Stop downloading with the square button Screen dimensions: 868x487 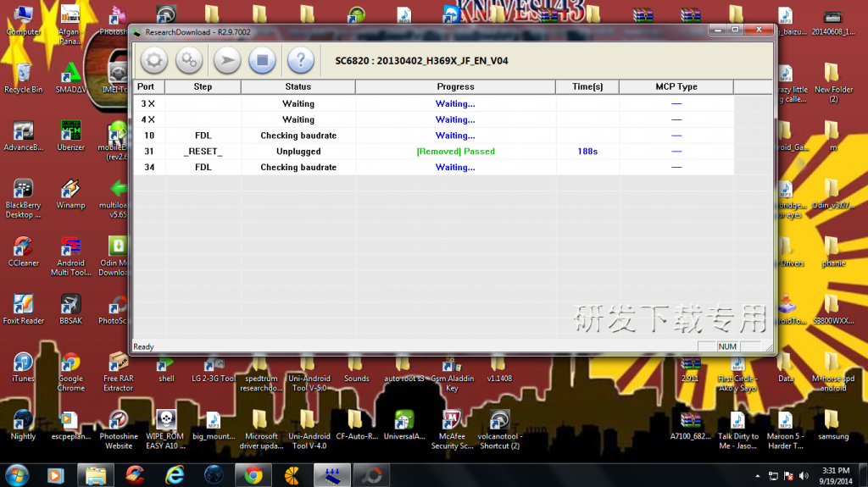[262, 60]
